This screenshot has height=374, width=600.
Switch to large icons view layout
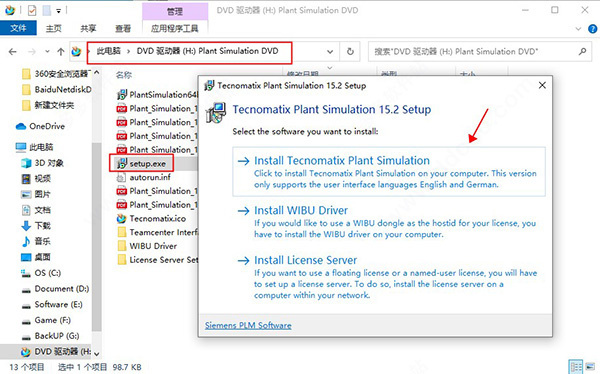[x=591, y=367]
